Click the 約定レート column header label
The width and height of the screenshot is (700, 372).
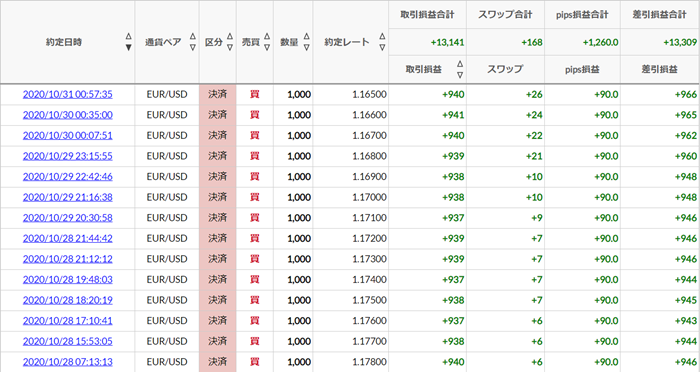(347, 42)
